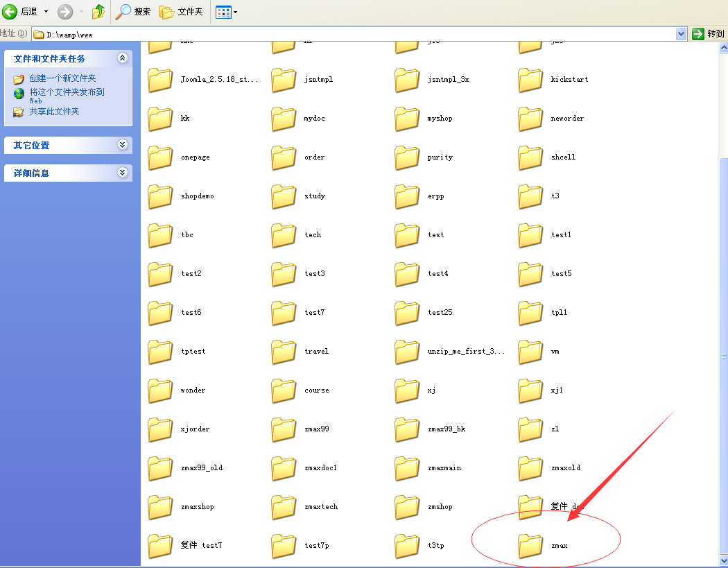This screenshot has height=568, width=728.
Task: Click the folder name text wonder
Action: click(x=193, y=390)
